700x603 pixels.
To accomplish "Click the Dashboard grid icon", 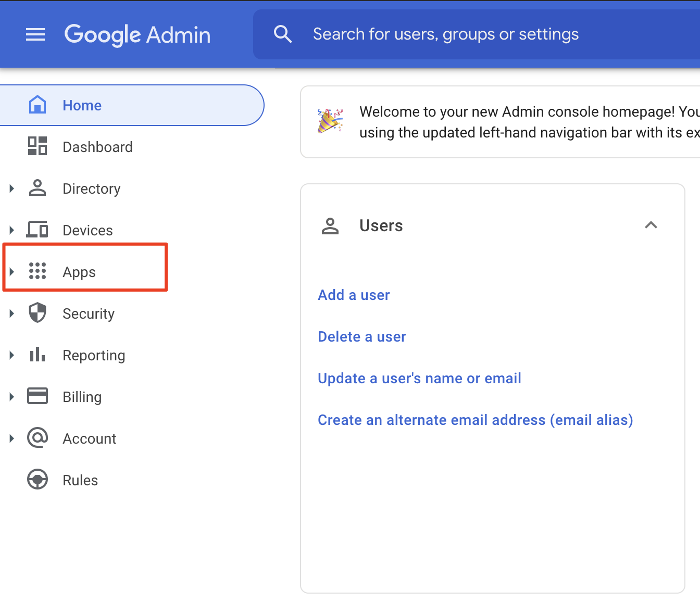I will [x=37, y=146].
